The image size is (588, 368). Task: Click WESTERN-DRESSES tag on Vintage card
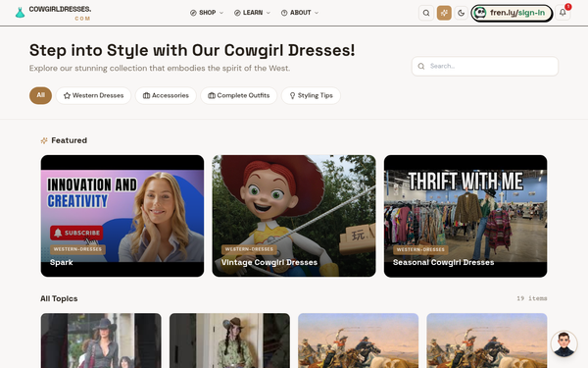coord(249,249)
